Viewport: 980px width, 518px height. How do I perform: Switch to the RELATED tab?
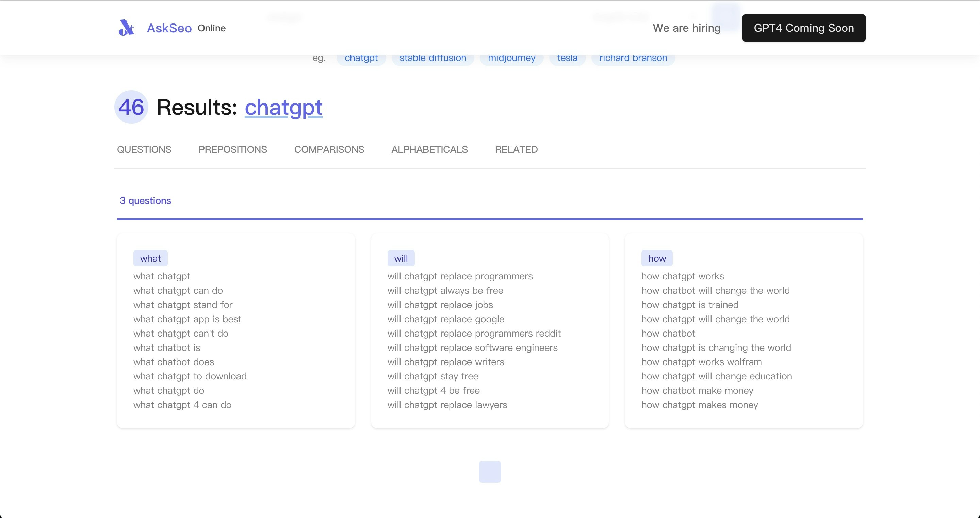tap(516, 149)
